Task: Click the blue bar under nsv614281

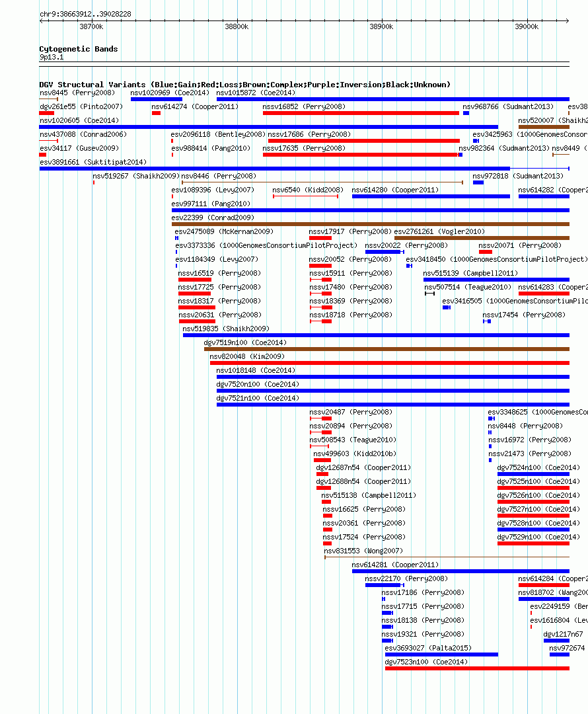Action: pos(460,571)
